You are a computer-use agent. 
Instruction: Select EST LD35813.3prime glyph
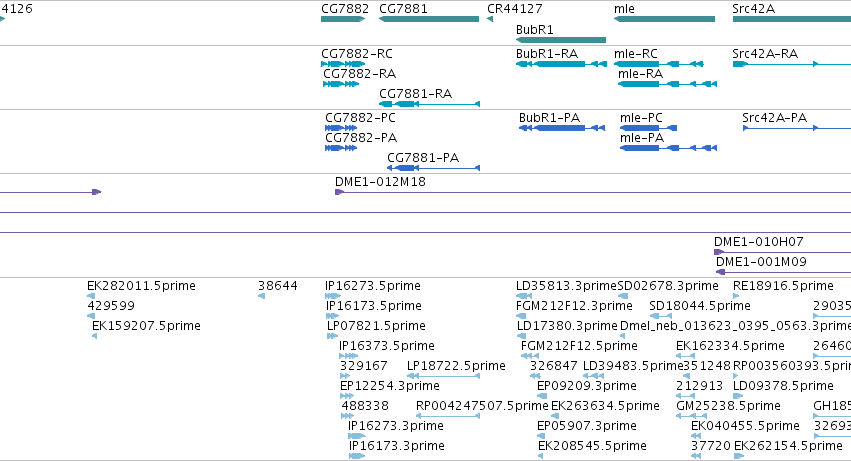[x=524, y=296]
